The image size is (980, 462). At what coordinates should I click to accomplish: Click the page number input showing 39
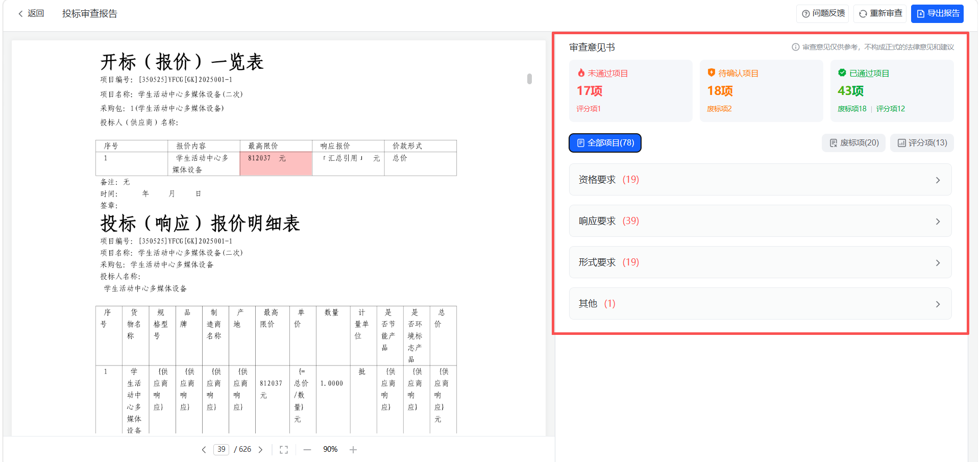point(221,449)
